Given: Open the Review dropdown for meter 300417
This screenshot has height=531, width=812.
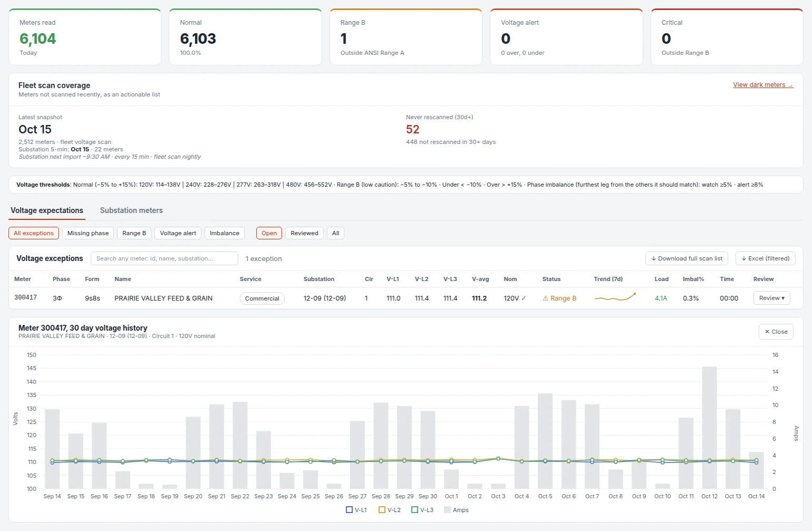Looking at the screenshot, I should [x=772, y=298].
